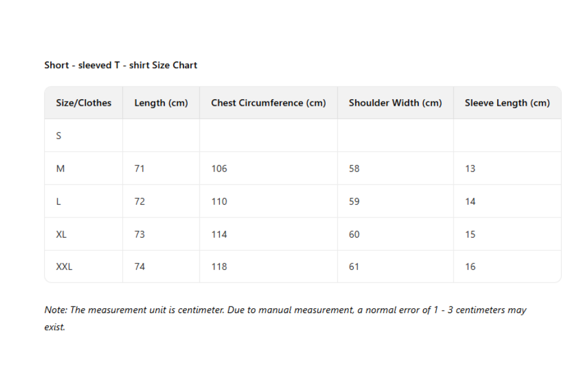Select chest circumference value 110
The image size is (588, 365).
219,201
